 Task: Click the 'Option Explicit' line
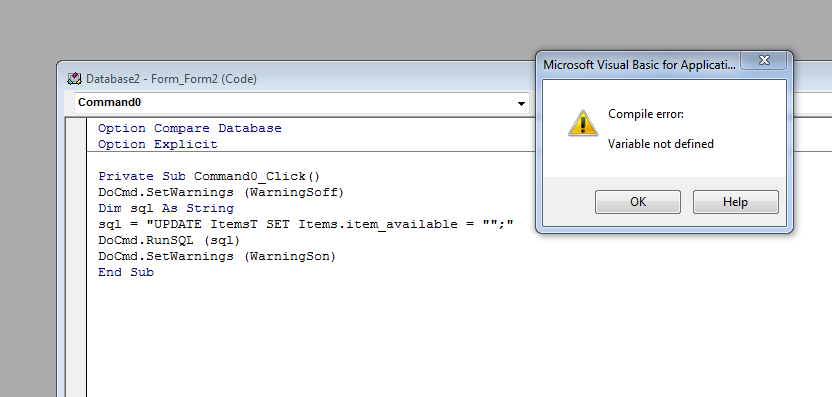click(x=158, y=144)
